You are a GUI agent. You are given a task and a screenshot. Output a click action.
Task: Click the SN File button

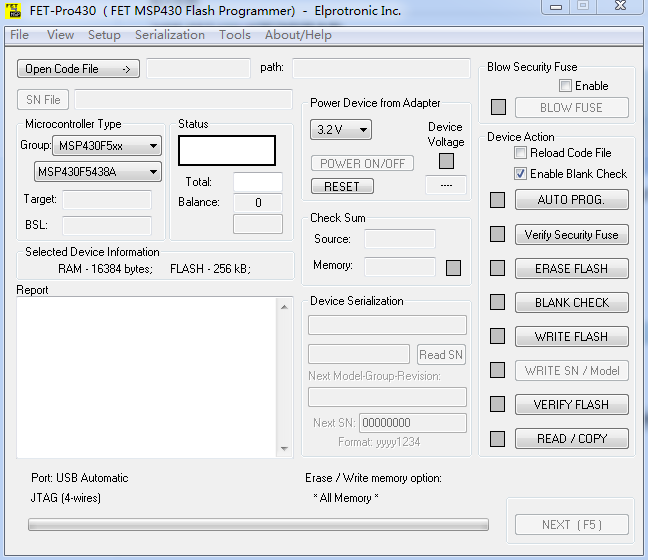(x=43, y=100)
